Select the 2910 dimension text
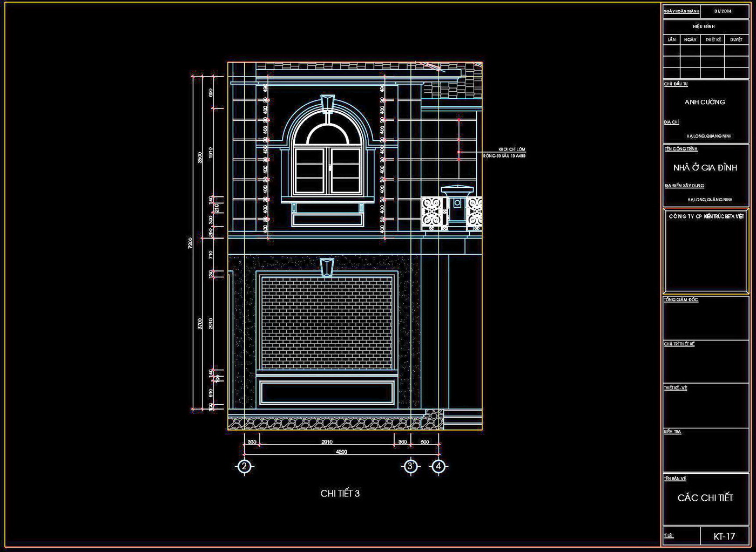This screenshot has height=552, width=756. pyautogui.click(x=327, y=442)
